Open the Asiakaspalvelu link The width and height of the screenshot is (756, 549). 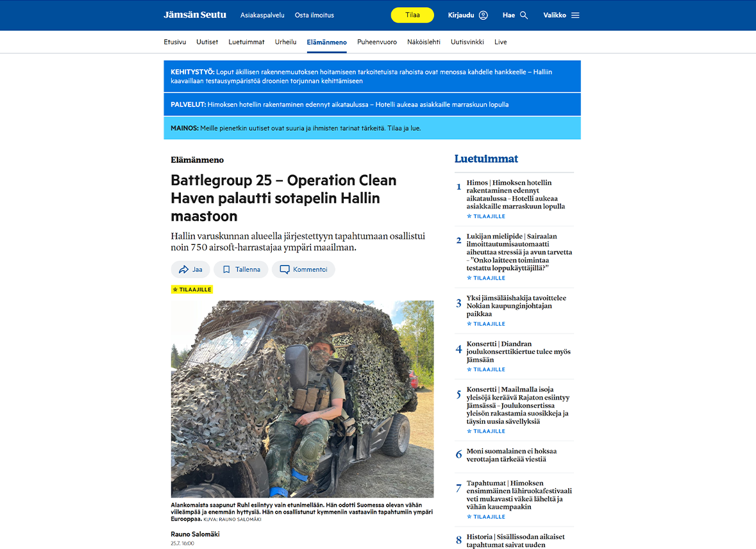pos(262,14)
